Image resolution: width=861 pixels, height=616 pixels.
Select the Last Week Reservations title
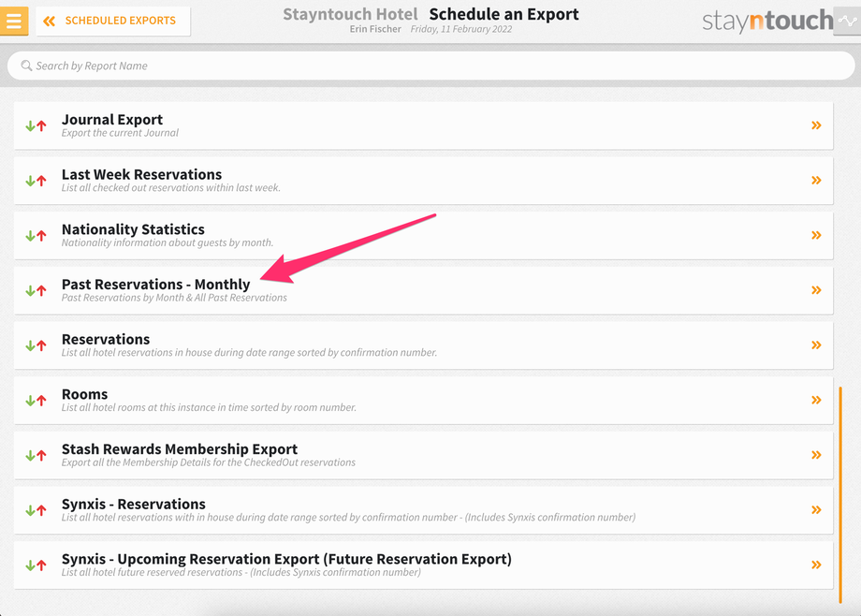click(x=141, y=174)
